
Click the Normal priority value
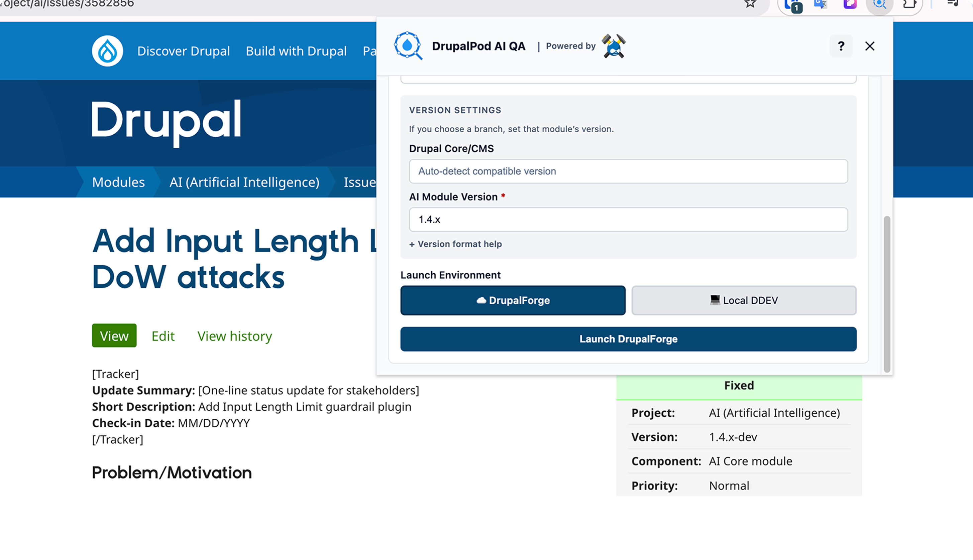click(x=729, y=486)
